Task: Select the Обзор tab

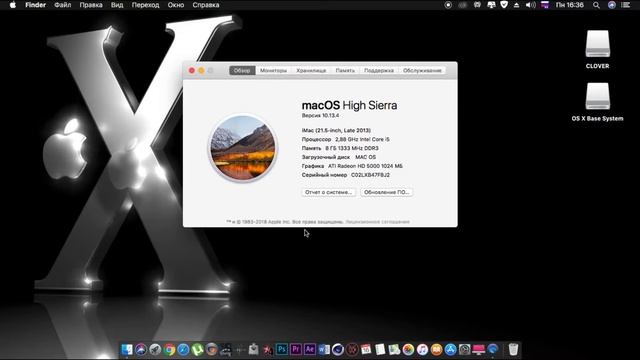Action: 242,71
